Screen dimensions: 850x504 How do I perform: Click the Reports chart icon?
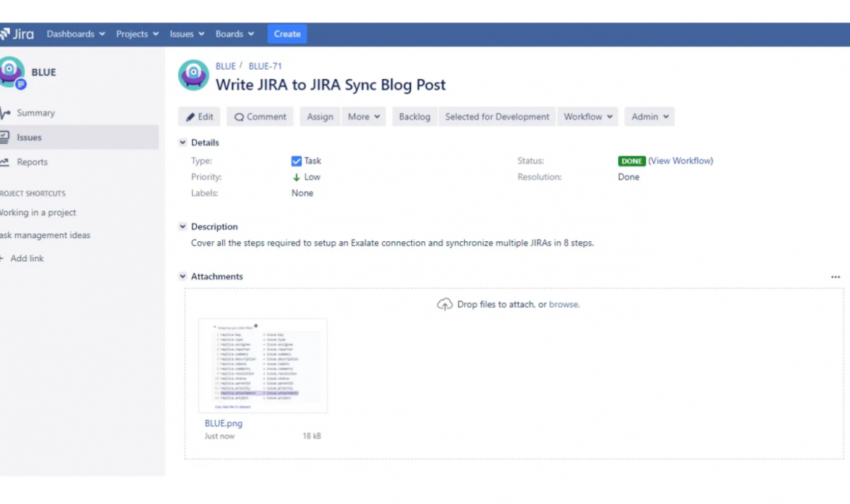(5, 161)
